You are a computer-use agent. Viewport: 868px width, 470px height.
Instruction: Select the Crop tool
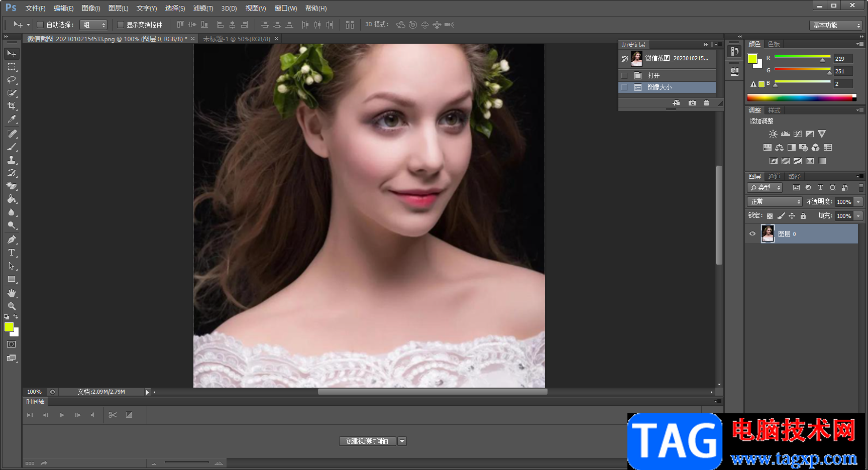tap(12, 106)
